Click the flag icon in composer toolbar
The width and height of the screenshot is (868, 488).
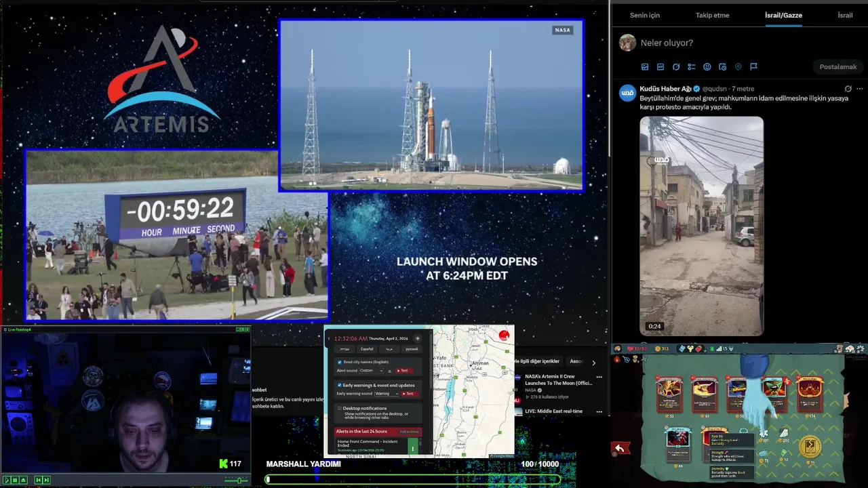(x=753, y=67)
